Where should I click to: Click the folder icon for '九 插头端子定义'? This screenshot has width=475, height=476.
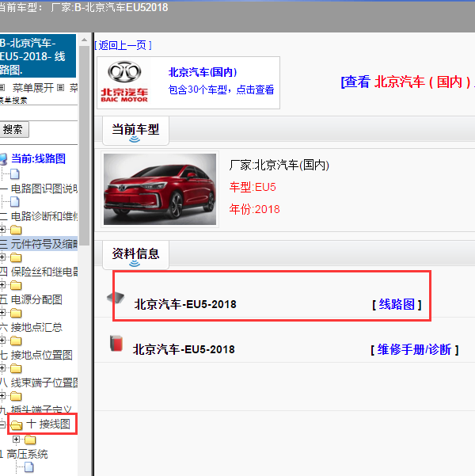point(16,396)
